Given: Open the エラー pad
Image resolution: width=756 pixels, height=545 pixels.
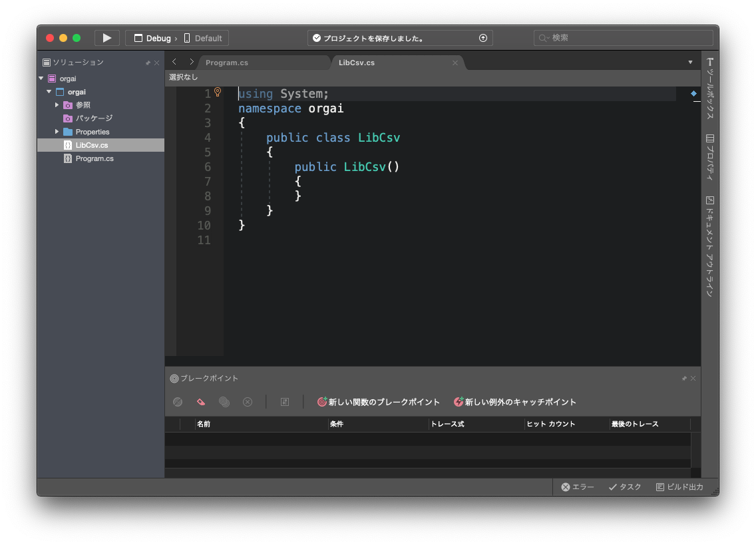Looking at the screenshot, I should 578,487.
